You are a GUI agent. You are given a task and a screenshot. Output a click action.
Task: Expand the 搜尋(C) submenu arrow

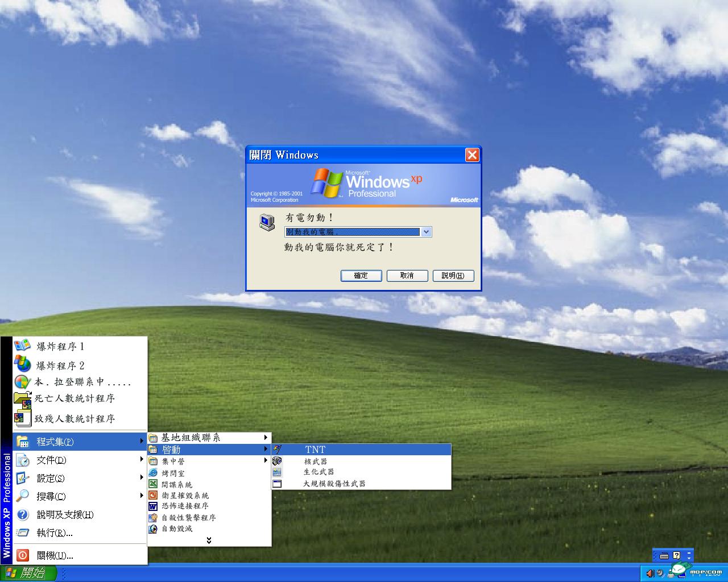click(x=142, y=496)
